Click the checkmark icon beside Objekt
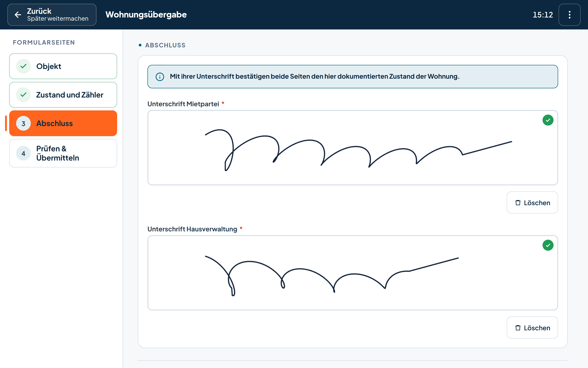 coord(23,66)
